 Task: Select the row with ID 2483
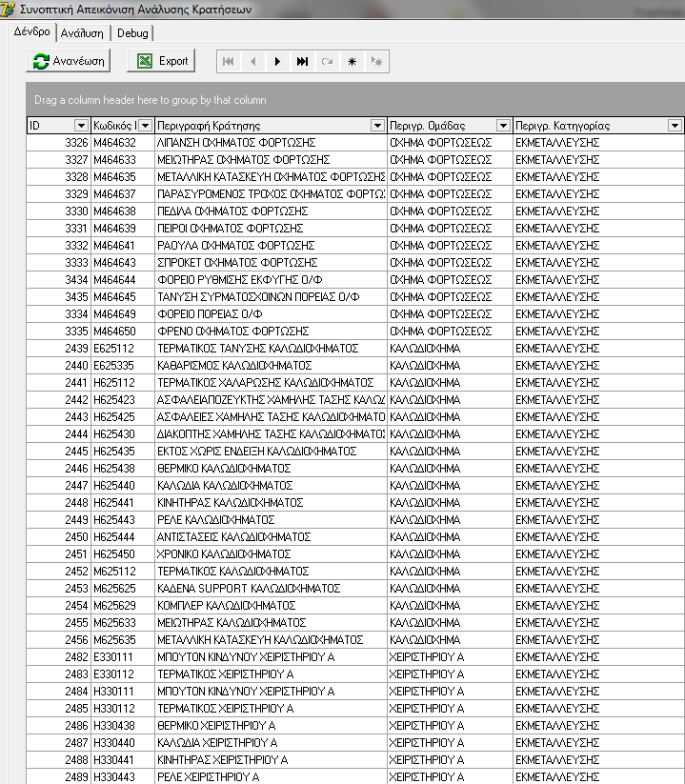point(355,674)
